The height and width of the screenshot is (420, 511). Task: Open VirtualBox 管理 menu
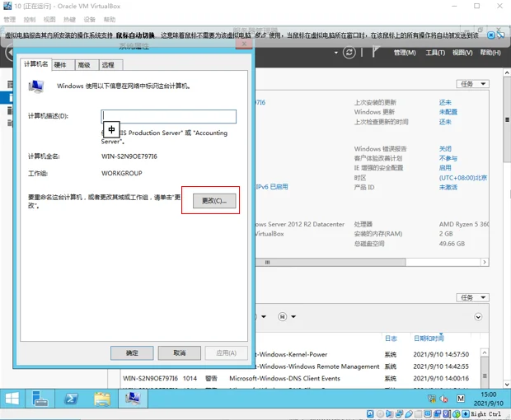click(10, 20)
